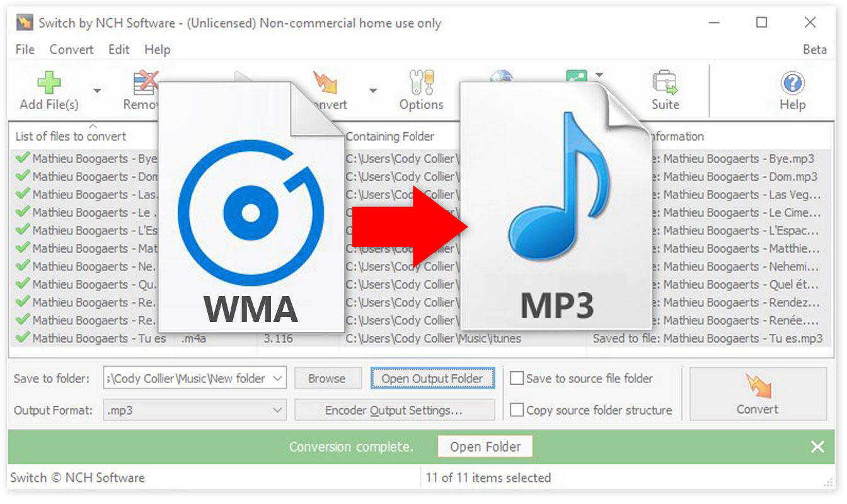Click Open Folder in the green notification bar
Screen dimensions: 847x504
(485, 447)
